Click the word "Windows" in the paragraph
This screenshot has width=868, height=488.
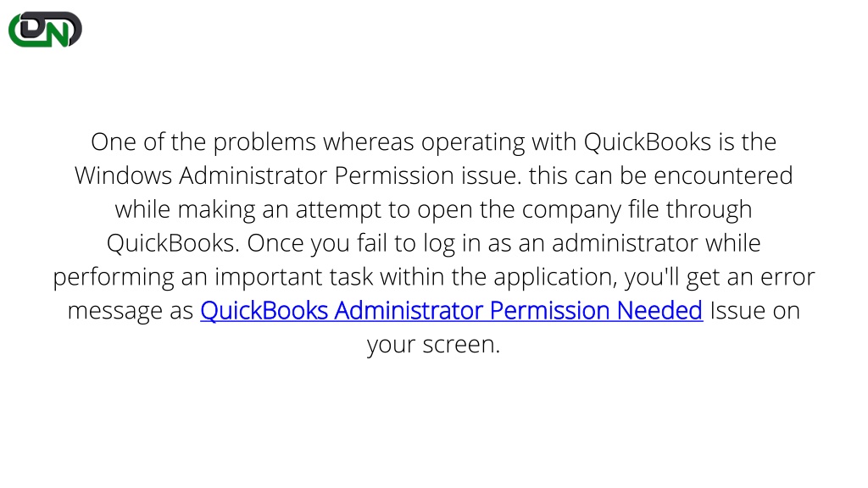[124, 176]
